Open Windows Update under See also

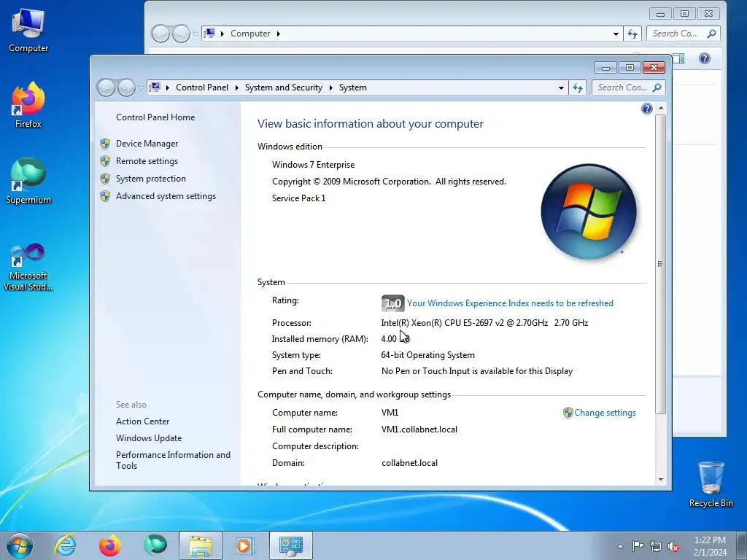pyautogui.click(x=149, y=438)
